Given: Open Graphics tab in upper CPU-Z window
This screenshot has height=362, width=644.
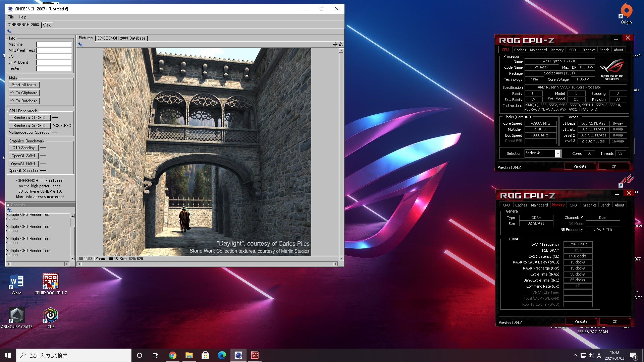Looking at the screenshot, I should 588,50.
